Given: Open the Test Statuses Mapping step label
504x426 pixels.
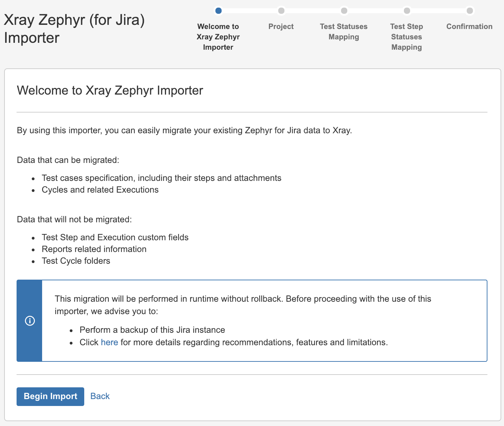Looking at the screenshot, I should 344,32.
